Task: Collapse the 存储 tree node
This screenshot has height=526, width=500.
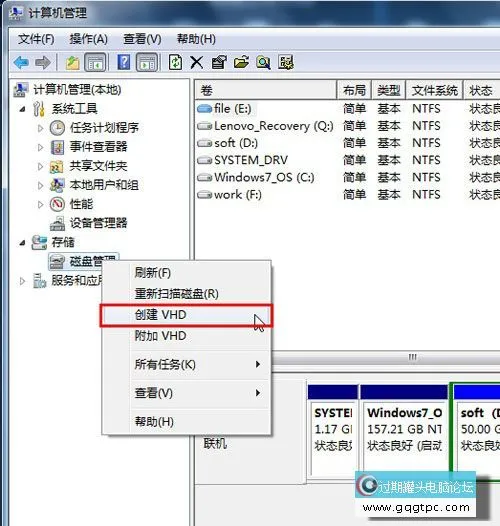Action: pyautogui.click(x=22, y=243)
